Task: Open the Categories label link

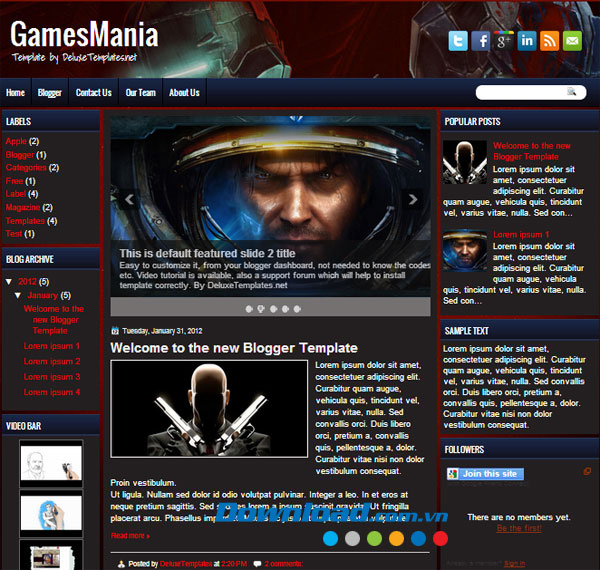Action: tap(26, 168)
